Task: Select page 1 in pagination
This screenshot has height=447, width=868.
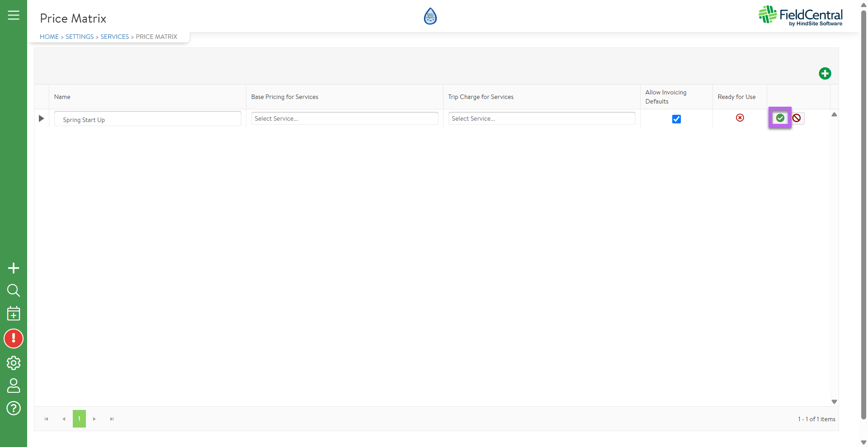Action: point(79,419)
